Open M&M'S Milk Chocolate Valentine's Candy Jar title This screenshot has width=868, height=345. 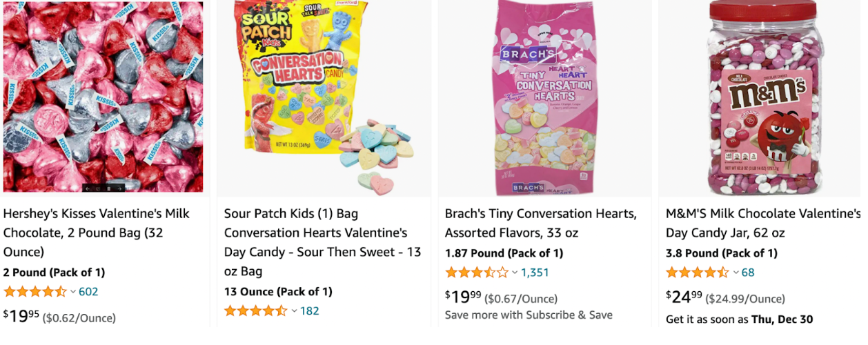click(763, 223)
